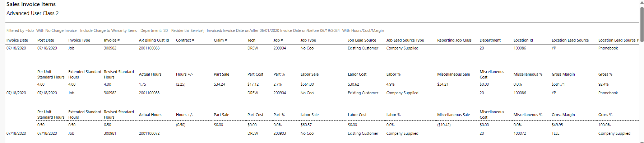Click invoice number 300981 cell
Image resolution: width=644 pixels, height=143 pixels.
click(x=110, y=133)
